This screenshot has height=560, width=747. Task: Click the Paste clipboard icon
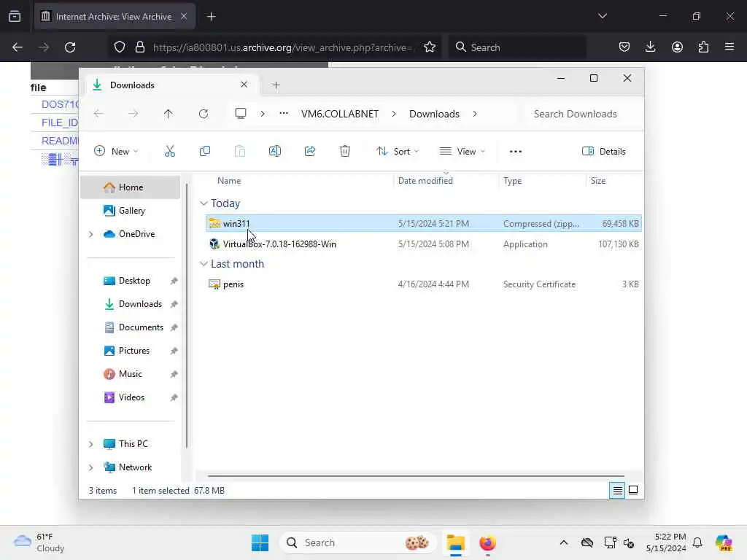coord(239,152)
